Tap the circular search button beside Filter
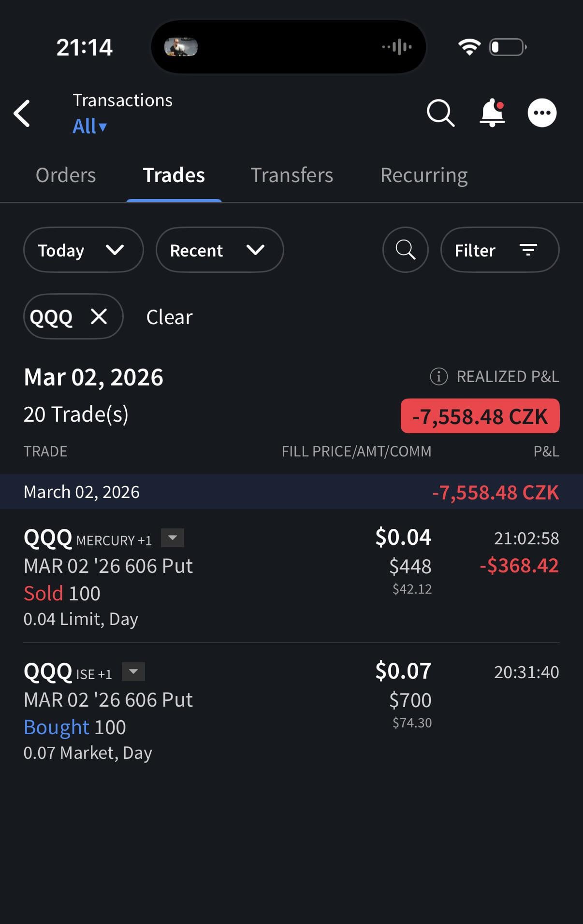This screenshot has height=924, width=583. pyautogui.click(x=405, y=250)
